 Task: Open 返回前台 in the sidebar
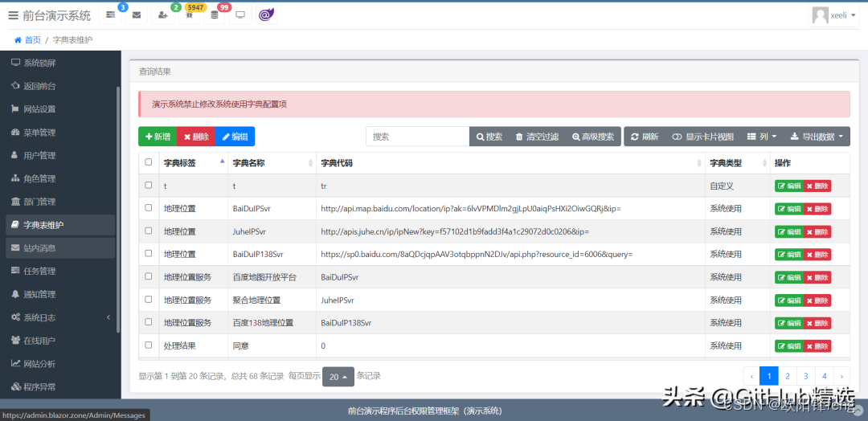[60, 86]
